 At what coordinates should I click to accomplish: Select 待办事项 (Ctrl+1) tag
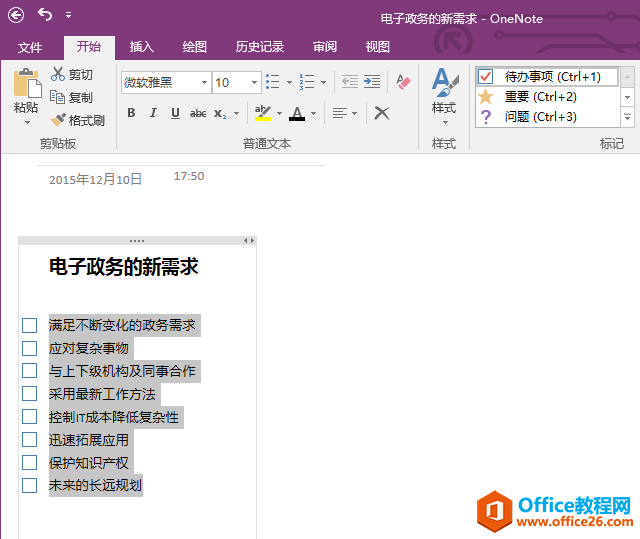coord(547,77)
